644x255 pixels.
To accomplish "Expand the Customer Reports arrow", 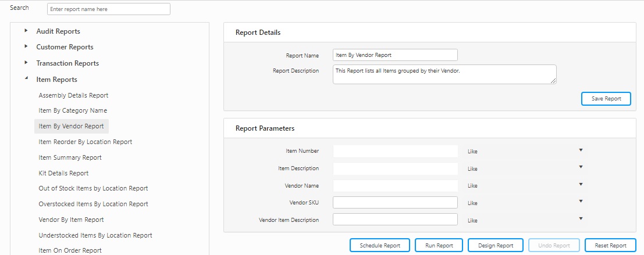I will pyautogui.click(x=26, y=46).
